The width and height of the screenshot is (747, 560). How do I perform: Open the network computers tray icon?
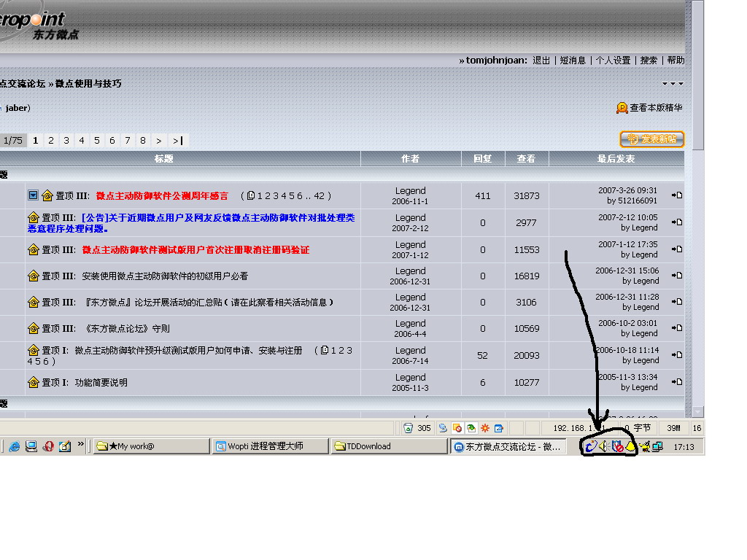click(x=657, y=447)
